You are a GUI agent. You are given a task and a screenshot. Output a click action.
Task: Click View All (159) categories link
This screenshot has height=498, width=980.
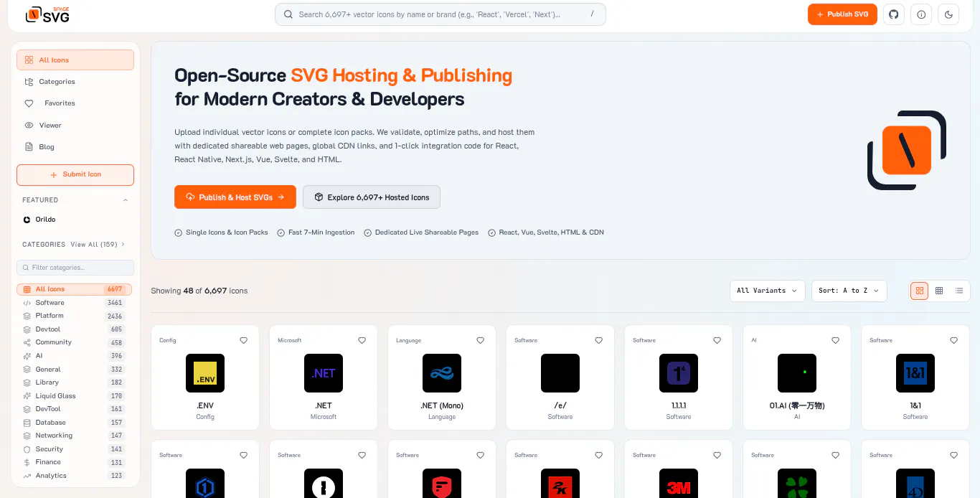coord(98,245)
